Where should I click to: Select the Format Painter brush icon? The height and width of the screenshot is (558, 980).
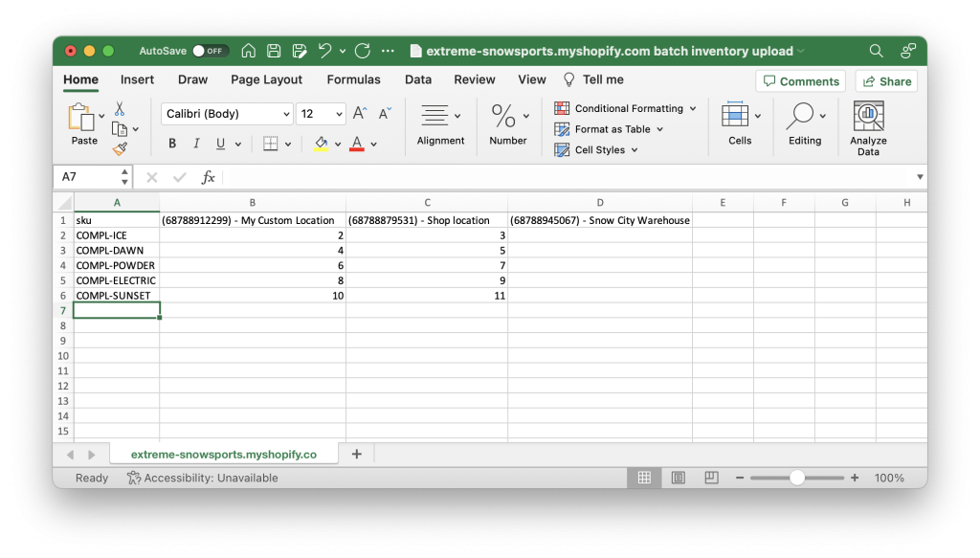[x=122, y=149]
